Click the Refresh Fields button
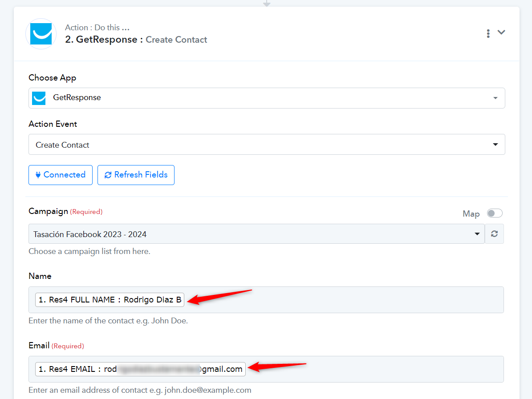Image resolution: width=532 pixels, height=399 pixels. click(136, 175)
